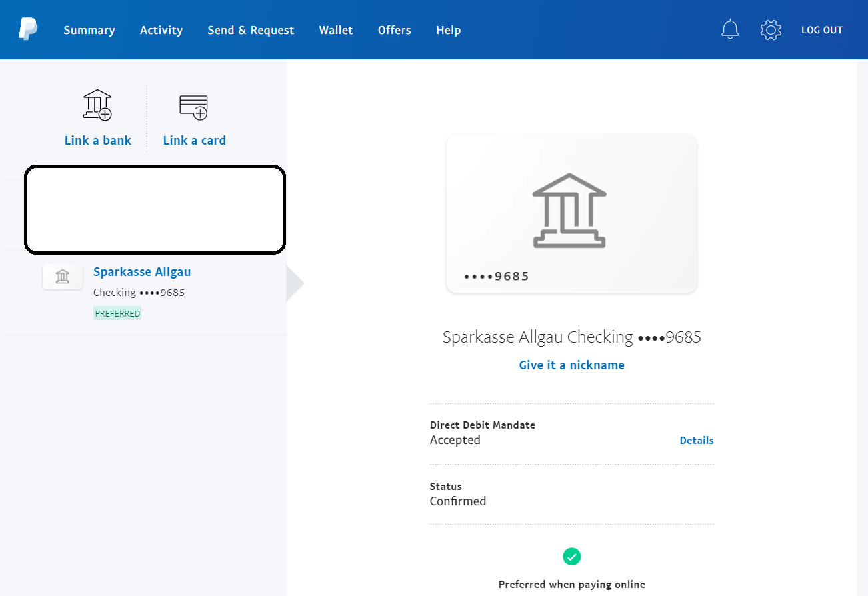Switch to the Wallet tab
The height and width of the screenshot is (596, 868).
(336, 30)
